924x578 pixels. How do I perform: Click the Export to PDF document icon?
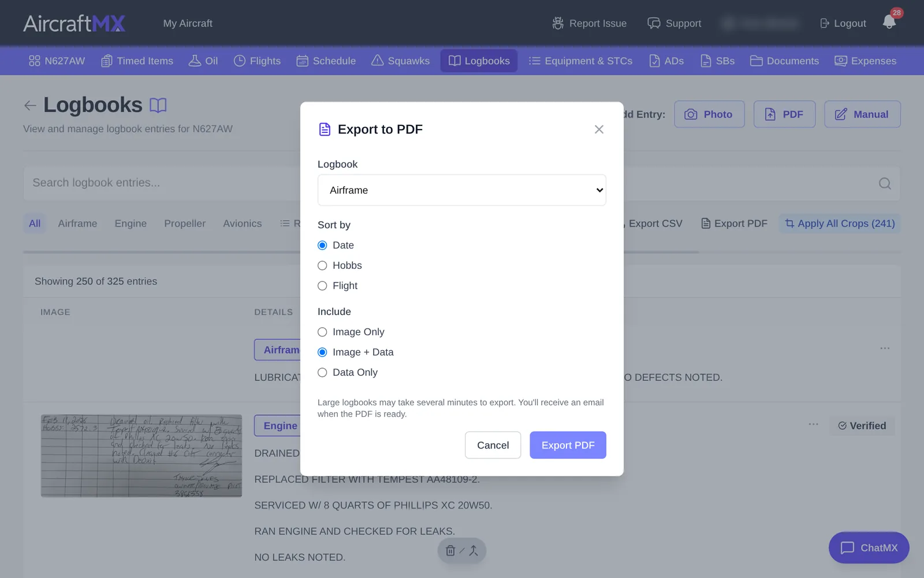(325, 129)
